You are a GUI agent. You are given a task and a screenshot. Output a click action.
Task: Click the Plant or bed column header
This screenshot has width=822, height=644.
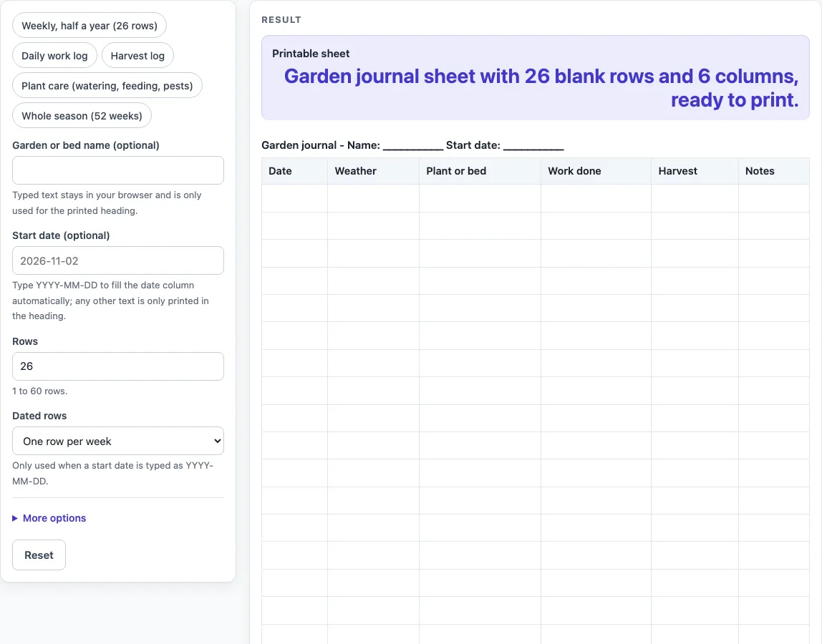pyautogui.click(x=480, y=171)
